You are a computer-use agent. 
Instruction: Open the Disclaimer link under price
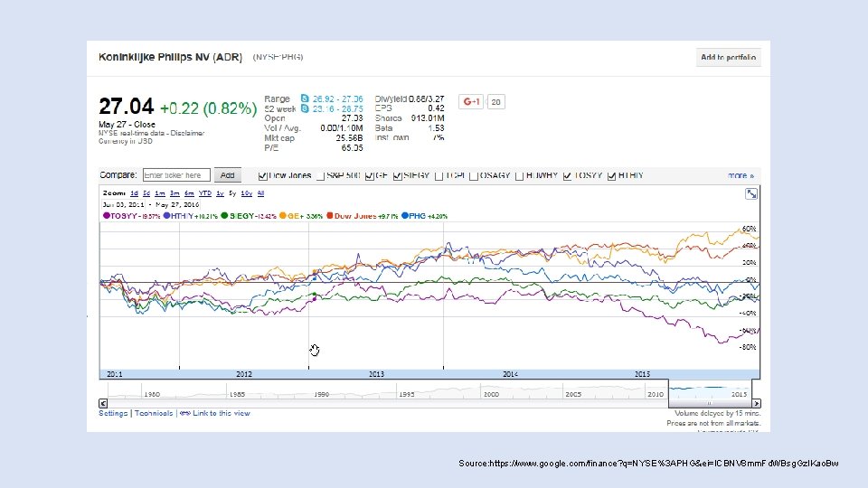tap(187, 134)
